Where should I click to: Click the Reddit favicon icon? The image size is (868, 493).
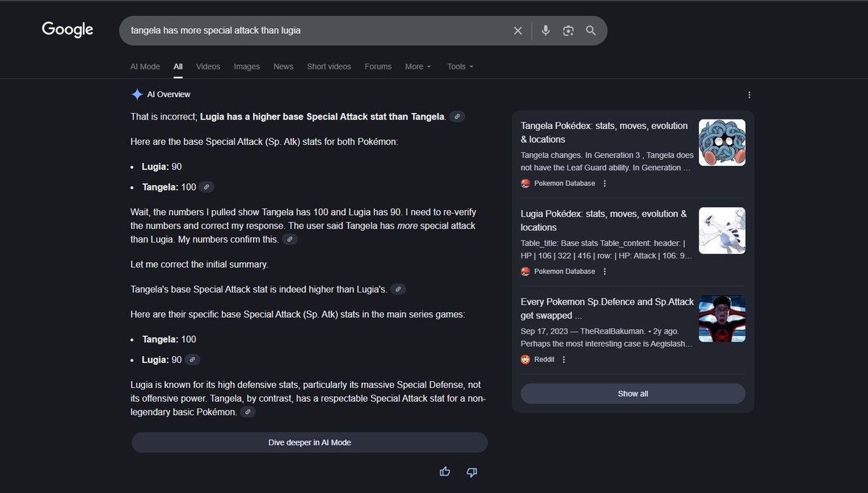pos(526,360)
